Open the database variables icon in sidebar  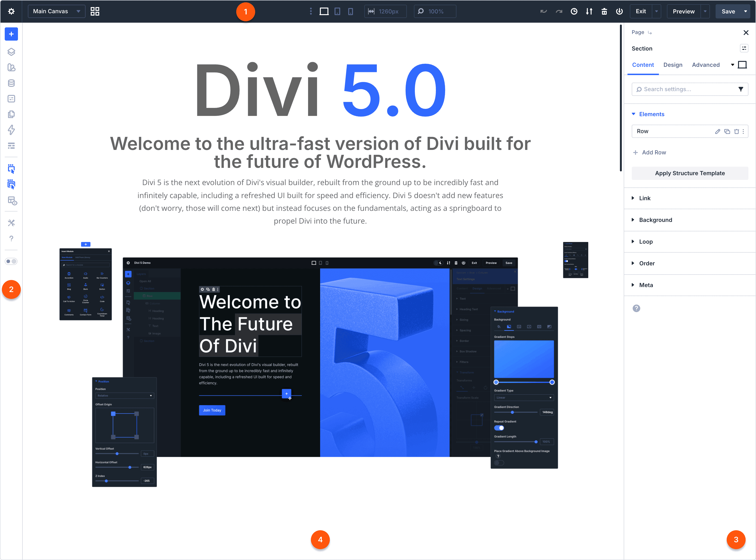point(11,83)
